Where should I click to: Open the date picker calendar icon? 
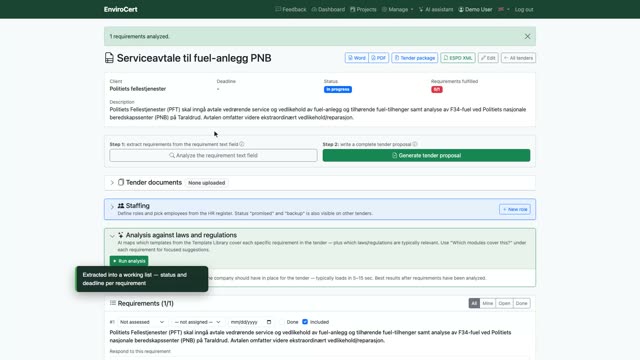[269, 322]
